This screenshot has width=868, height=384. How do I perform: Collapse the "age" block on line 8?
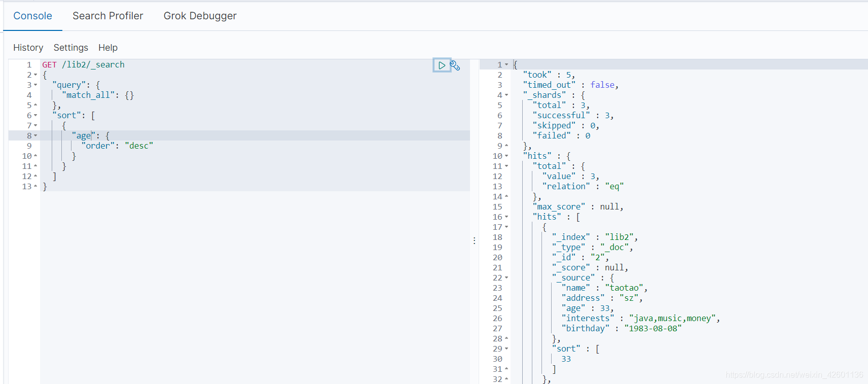(x=35, y=136)
